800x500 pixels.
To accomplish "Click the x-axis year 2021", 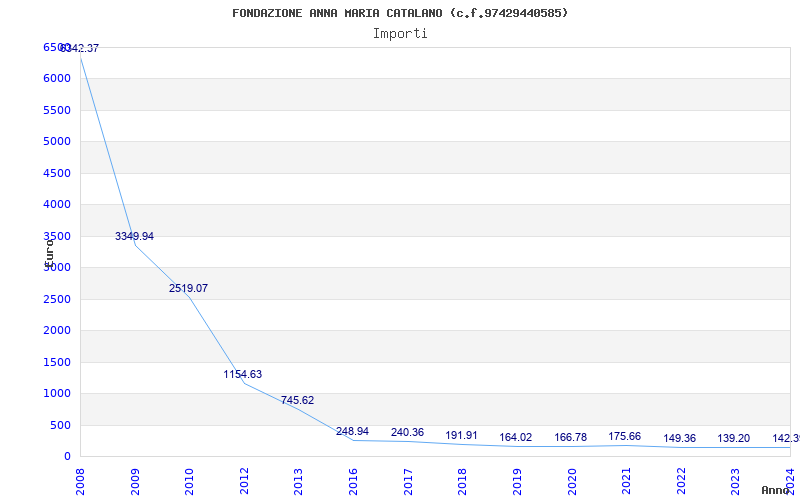I will coord(626,482).
